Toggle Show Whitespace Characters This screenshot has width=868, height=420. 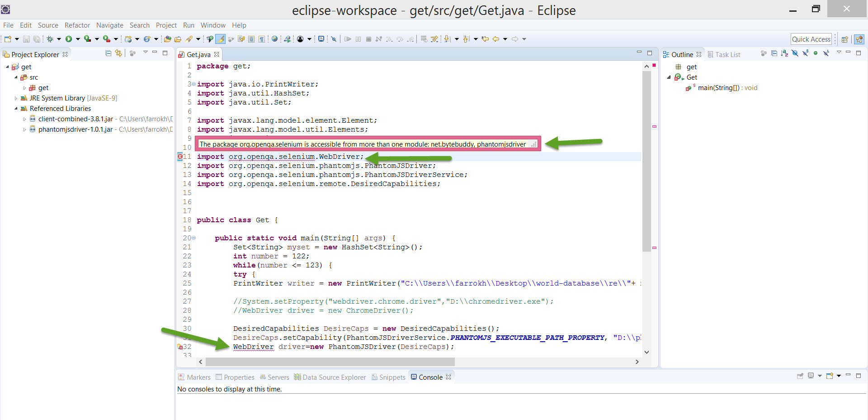click(x=262, y=39)
